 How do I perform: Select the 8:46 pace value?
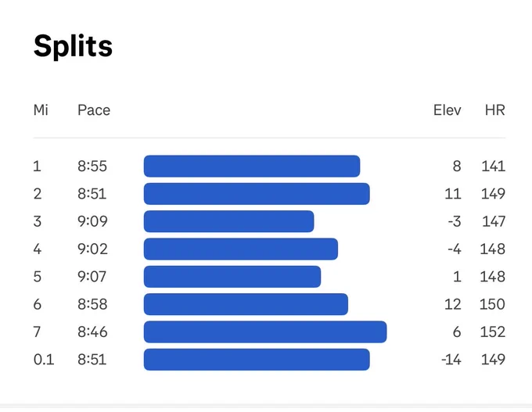pyautogui.click(x=92, y=331)
